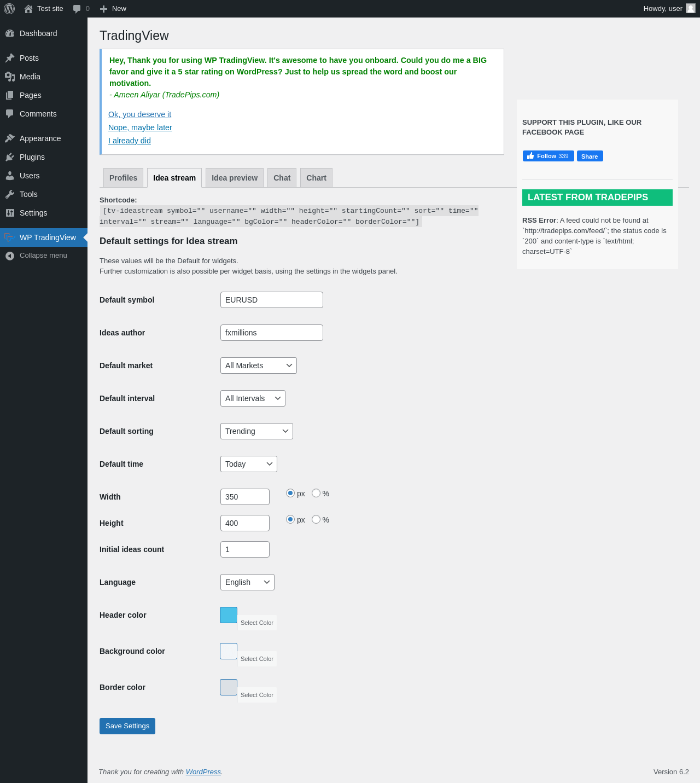Click the Settings sliders icon
Viewport: 700px width, 783px height.
(x=10, y=213)
